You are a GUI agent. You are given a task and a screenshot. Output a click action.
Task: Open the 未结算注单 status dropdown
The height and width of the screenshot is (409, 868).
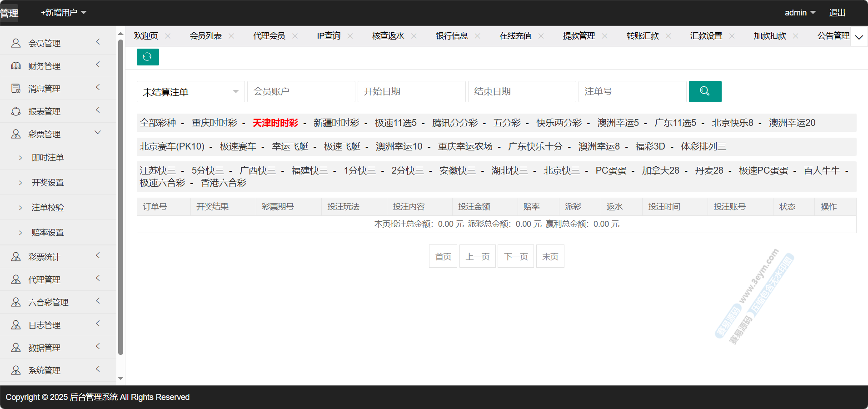(x=190, y=92)
